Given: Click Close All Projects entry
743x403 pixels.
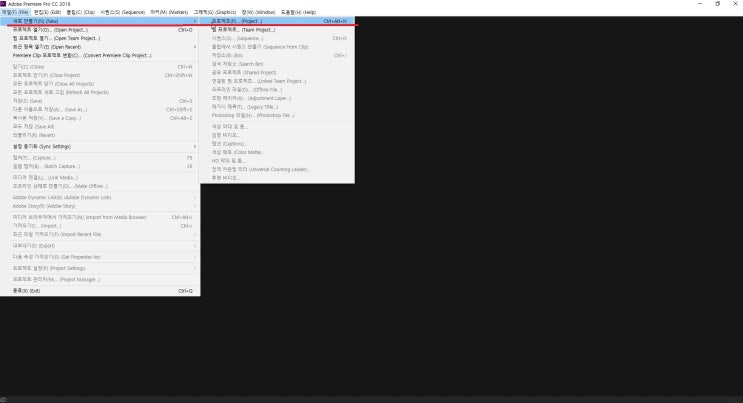Looking at the screenshot, I should (100, 84).
